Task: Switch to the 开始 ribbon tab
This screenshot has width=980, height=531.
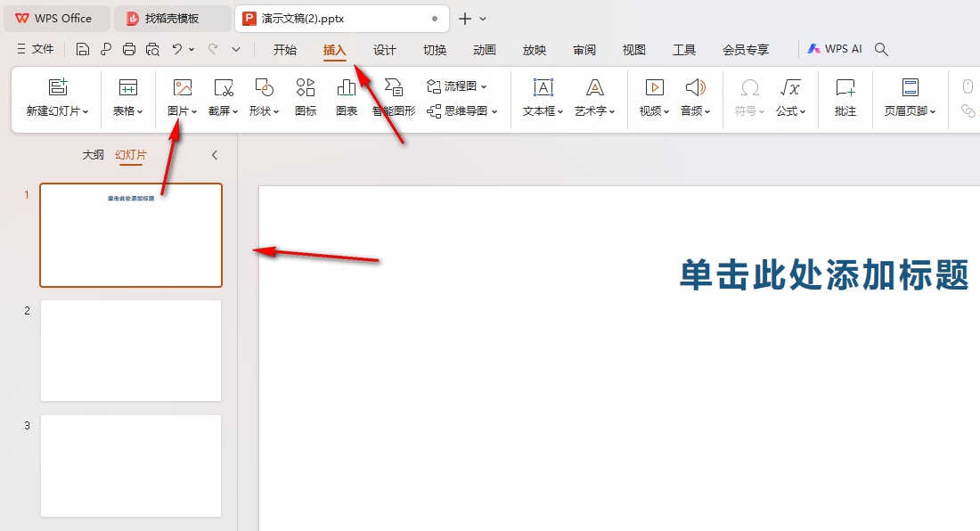Action: point(285,50)
